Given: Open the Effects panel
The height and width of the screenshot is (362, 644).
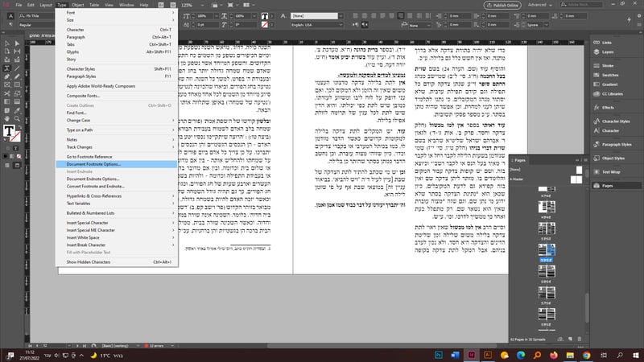Looking at the screenshot, I should point(608,107).
